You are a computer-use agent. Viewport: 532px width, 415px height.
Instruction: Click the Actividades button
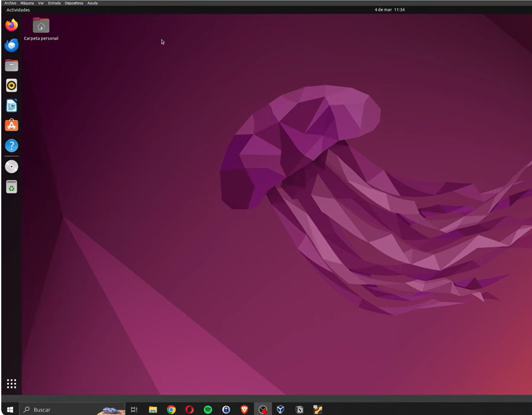click(18, 10)
